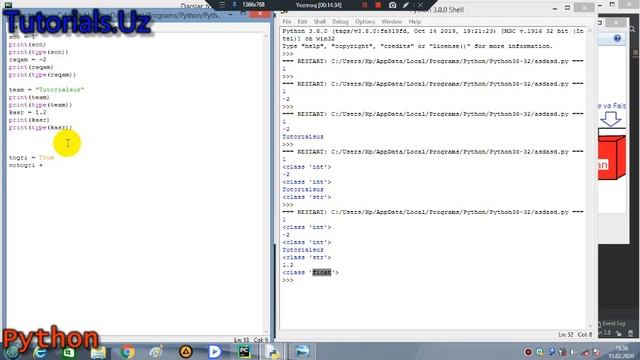Take a screenshot with the recorder camera icon
The image size is (640, 360).
coord(392,5)
